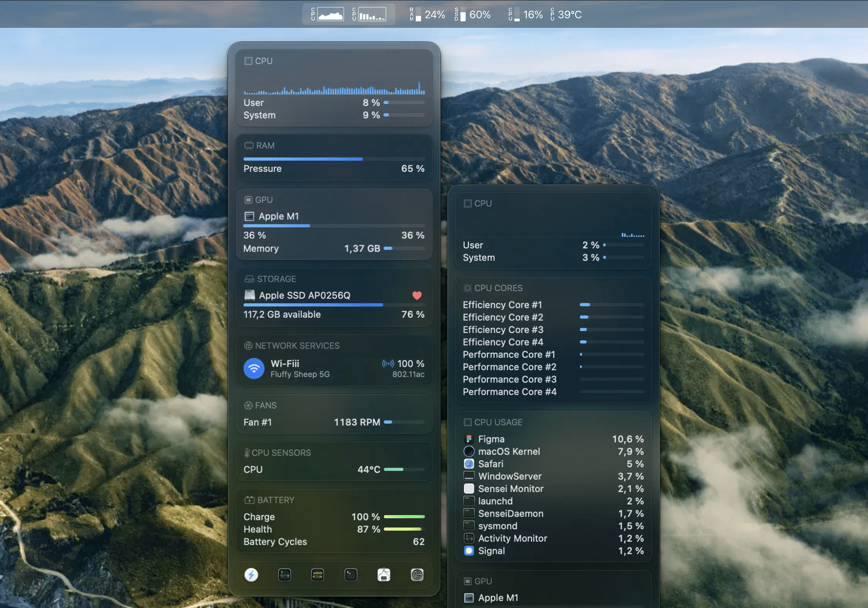Image resolution: width=868 pixels, height=608 pixels.
Task: Open the Sensei lightning bolt app icon
Action: pos(251,574)
